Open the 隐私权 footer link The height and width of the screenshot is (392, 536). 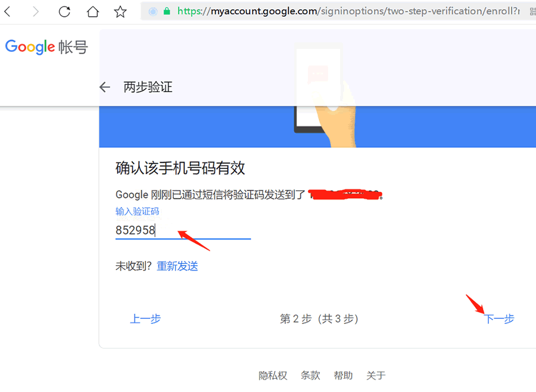click(x=273, y=375)
